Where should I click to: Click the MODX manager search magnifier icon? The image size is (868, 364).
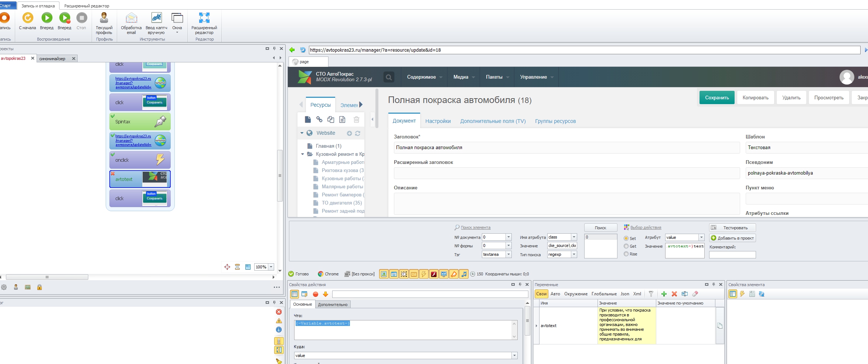388,77
